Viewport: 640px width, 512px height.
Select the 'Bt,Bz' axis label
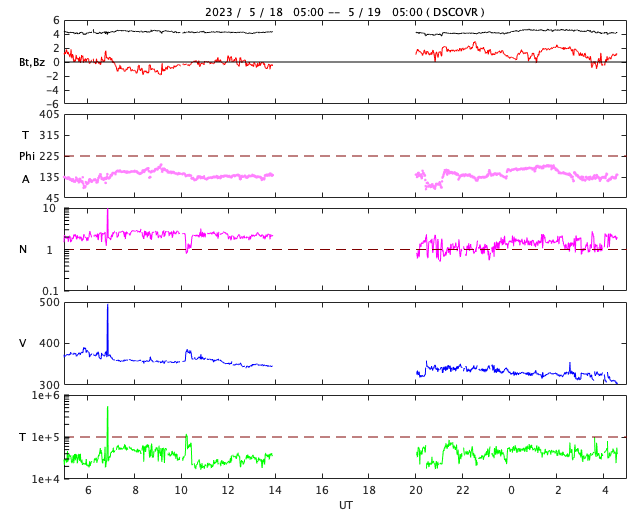tap(32, 62)
